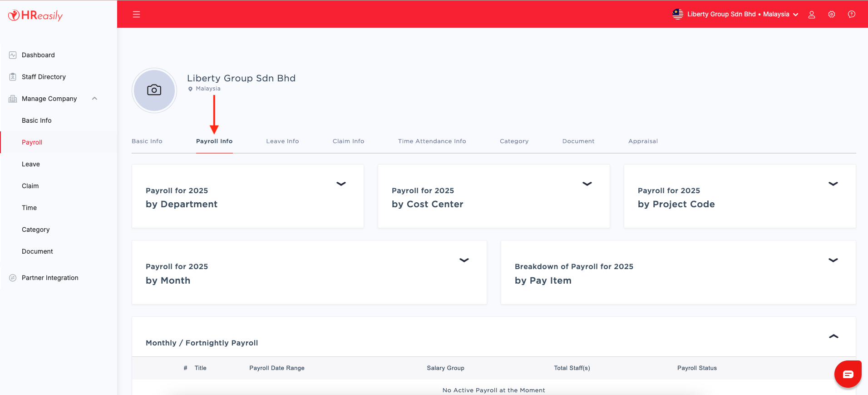Image resolution: width=868 pixels, height=395 pixels.
Task: Click the Staff Directory badge icon
Action: coord(13,77)
